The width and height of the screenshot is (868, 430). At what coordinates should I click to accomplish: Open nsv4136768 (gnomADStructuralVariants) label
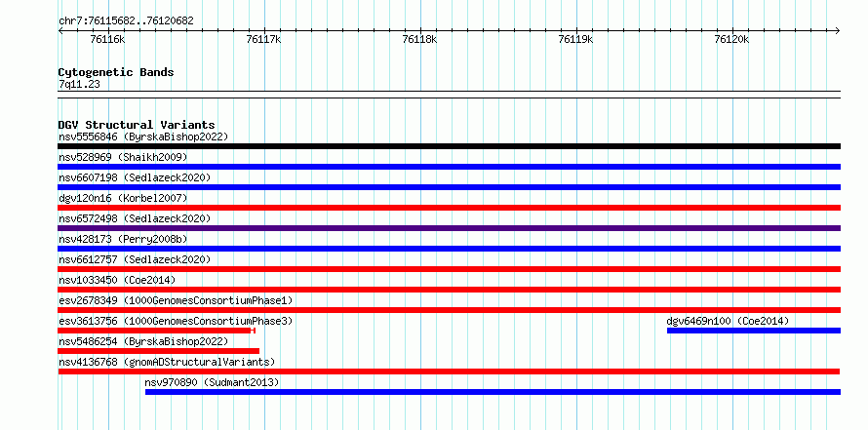[x=167, y=362]
